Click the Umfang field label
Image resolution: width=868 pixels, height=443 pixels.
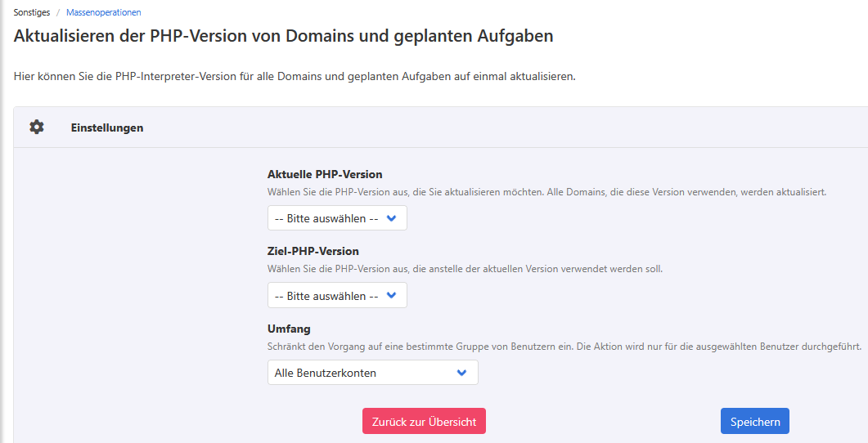[x=289, y=329]
